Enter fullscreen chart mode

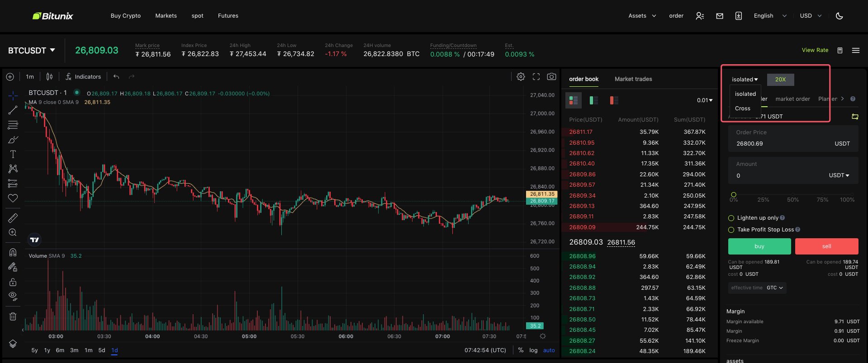coord(536,77)
